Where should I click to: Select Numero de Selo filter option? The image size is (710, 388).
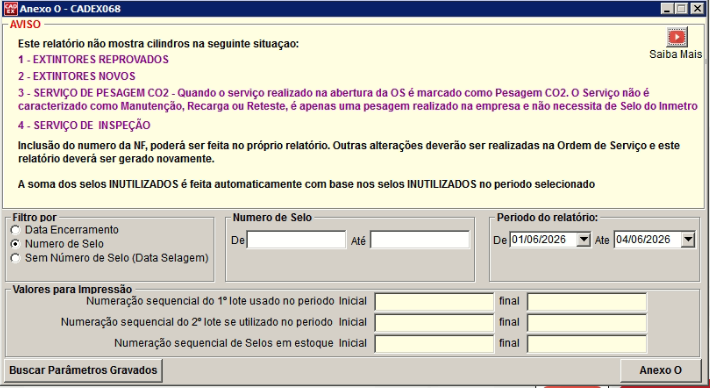(16, 244)
